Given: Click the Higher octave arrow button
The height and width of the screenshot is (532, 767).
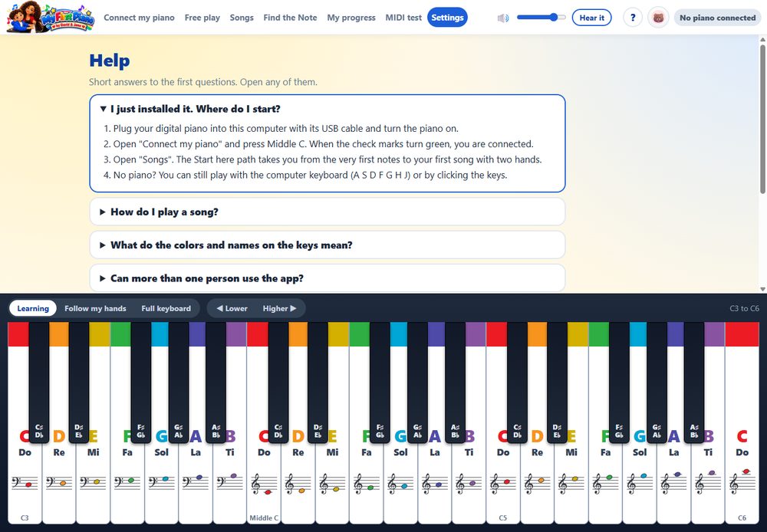Looking at the screenshot, I should [280, 308].
